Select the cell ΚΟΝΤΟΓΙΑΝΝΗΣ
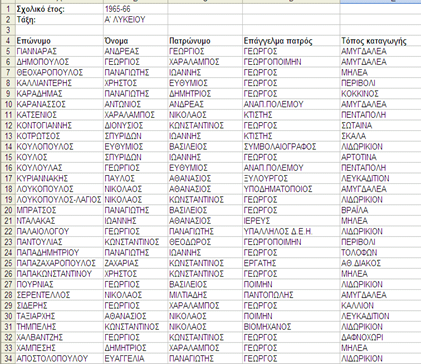This screenshot has width=421, height=364. [x=59, y=126]
